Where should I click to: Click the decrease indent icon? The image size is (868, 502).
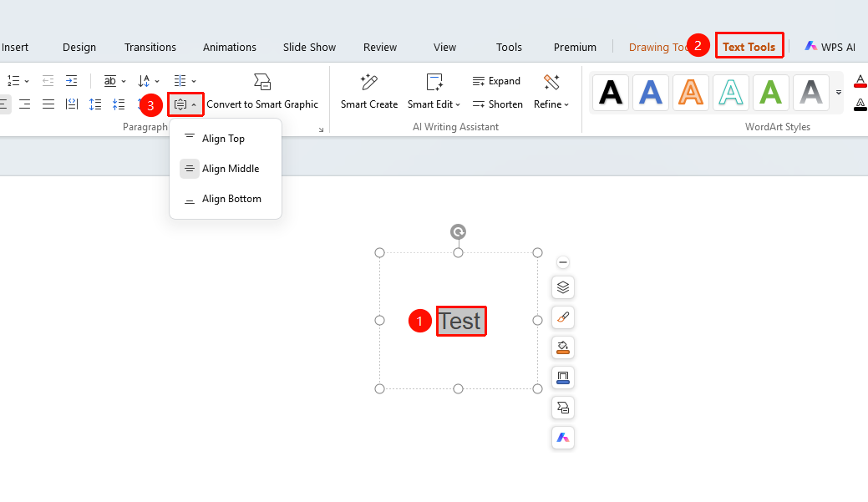coord(48,81)
